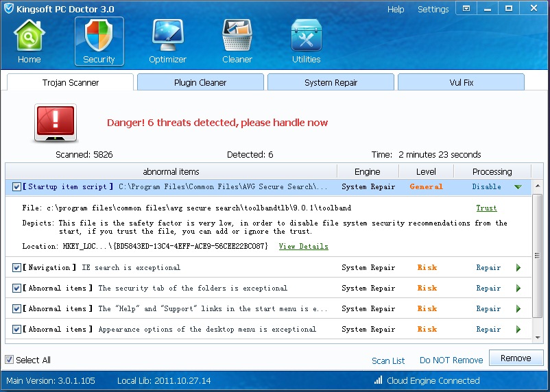
Task: Click the abnormal items column header
Action: tap(171, 171)
